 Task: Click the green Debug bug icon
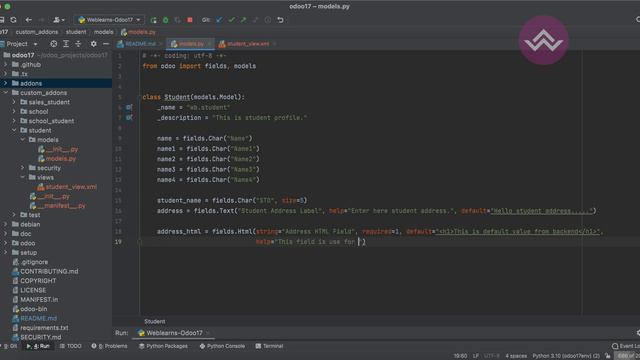[x=166, y=20]
